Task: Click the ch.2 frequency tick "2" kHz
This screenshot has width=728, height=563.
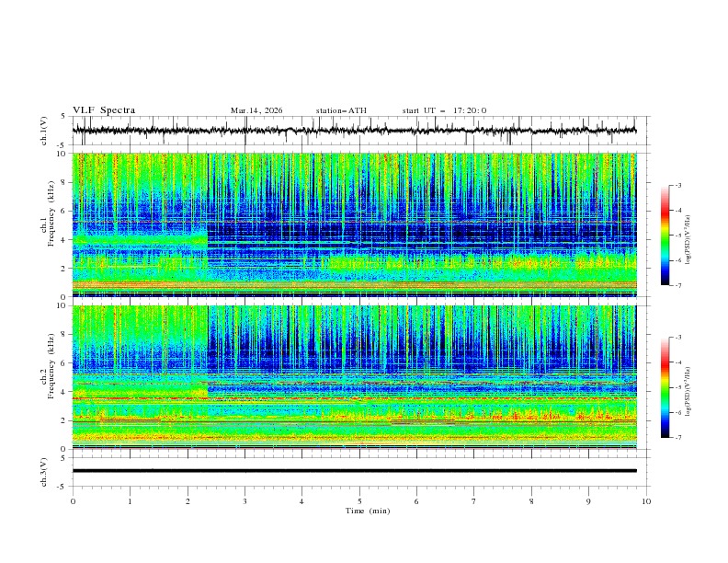Action: (x=65, y=420)
